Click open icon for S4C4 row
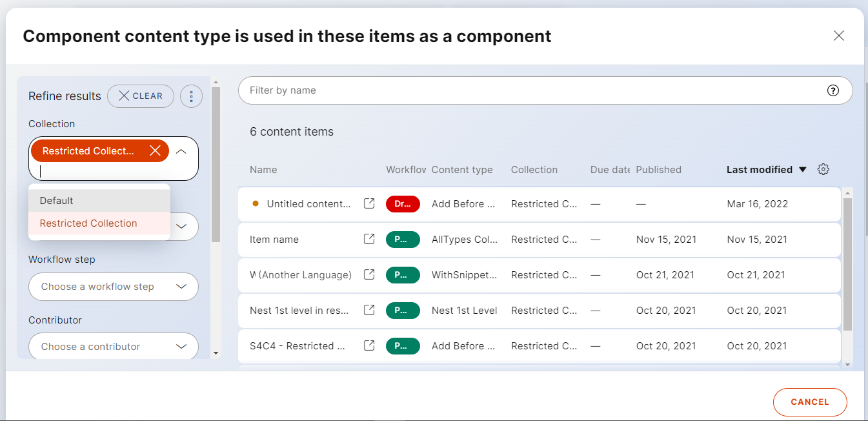Image resolution: width=868 pixels, height=421 pixels. click(x=369, y=346)
